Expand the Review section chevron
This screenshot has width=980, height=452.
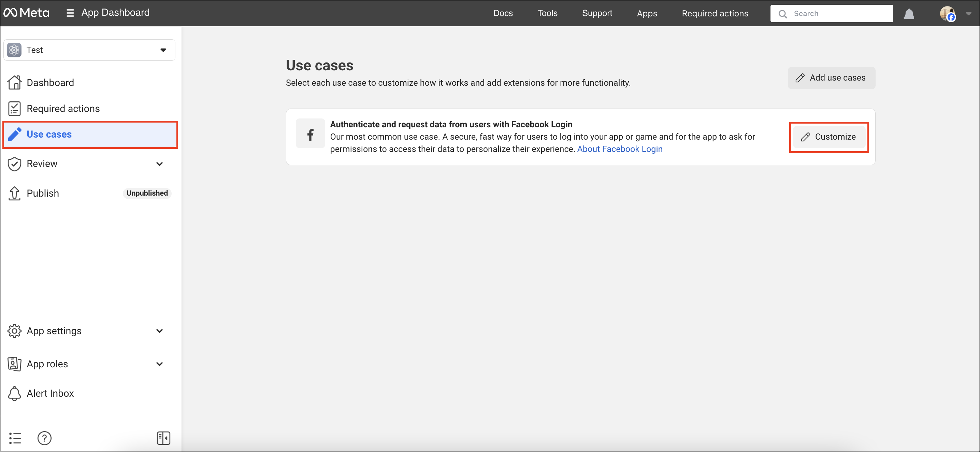click(160, 164)
